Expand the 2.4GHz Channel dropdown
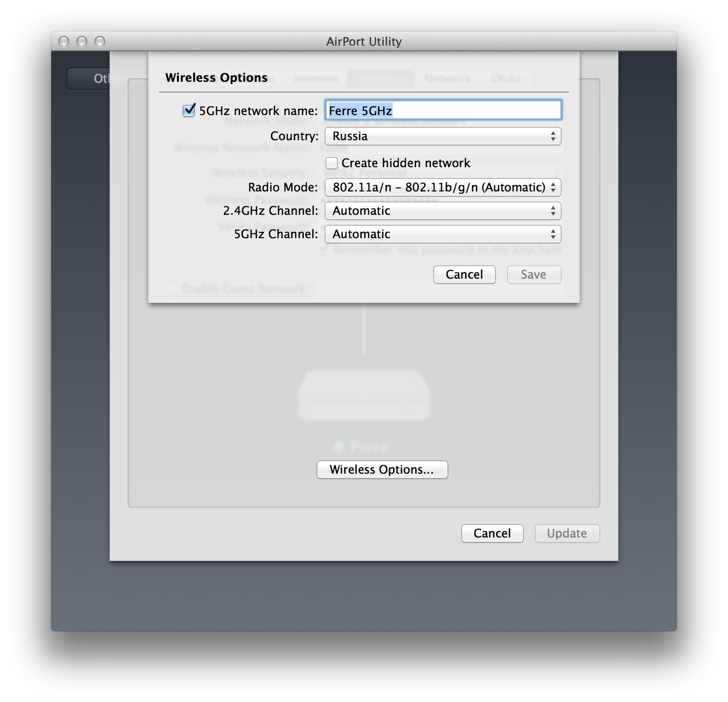728x702 pixels. tap(443, 211)
